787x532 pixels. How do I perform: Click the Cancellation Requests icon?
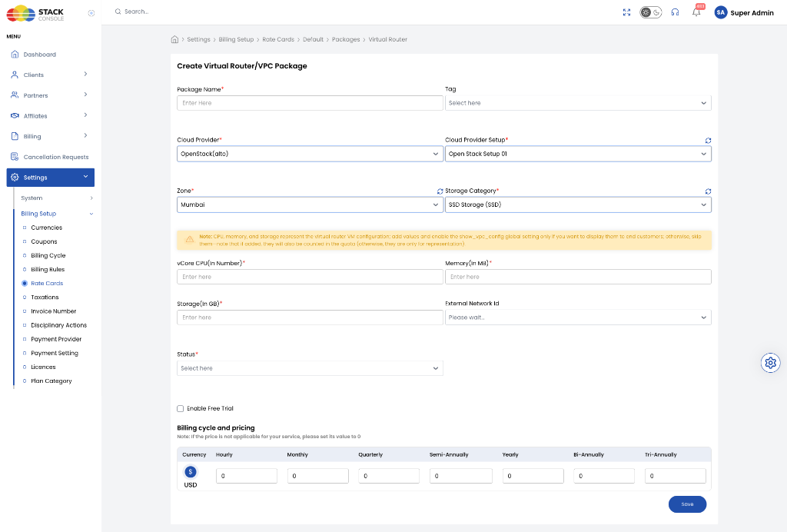pos(15,157)
